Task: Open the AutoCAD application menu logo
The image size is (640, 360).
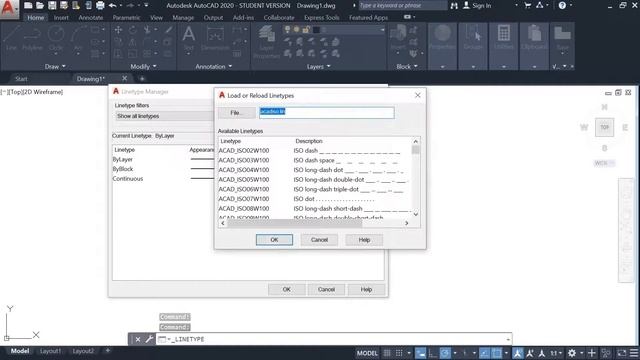Action: 8,9
